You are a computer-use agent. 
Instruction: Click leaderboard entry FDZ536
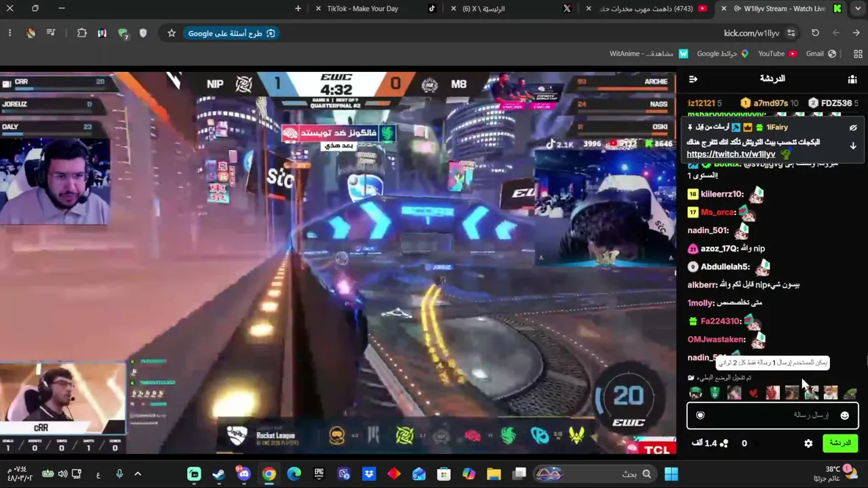834,103
